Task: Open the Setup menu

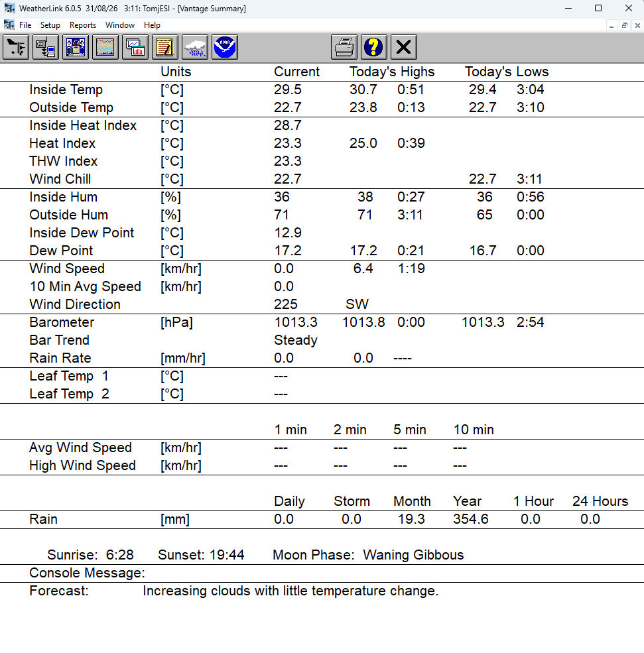Action: coord(50,25)
